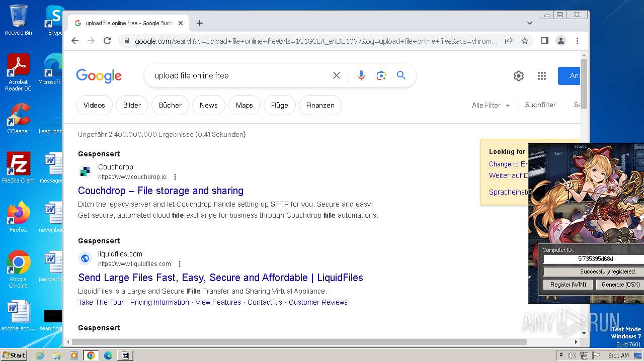
Task: Open Windows Media Player taskbar icon
Action: coord(74,355)
